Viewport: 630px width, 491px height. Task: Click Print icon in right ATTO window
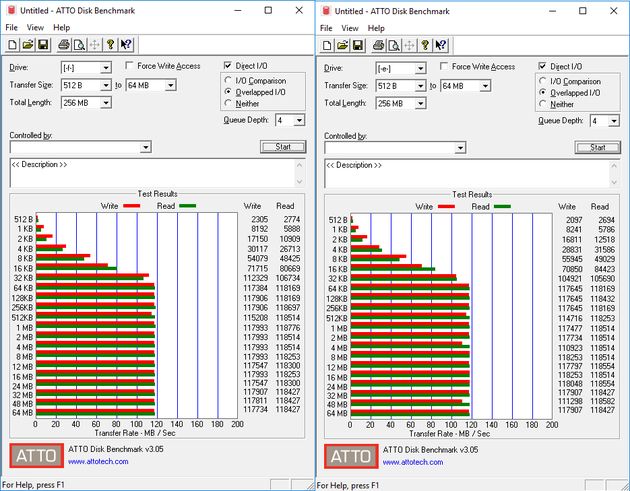pyautogui.click(x=378, y=45)
